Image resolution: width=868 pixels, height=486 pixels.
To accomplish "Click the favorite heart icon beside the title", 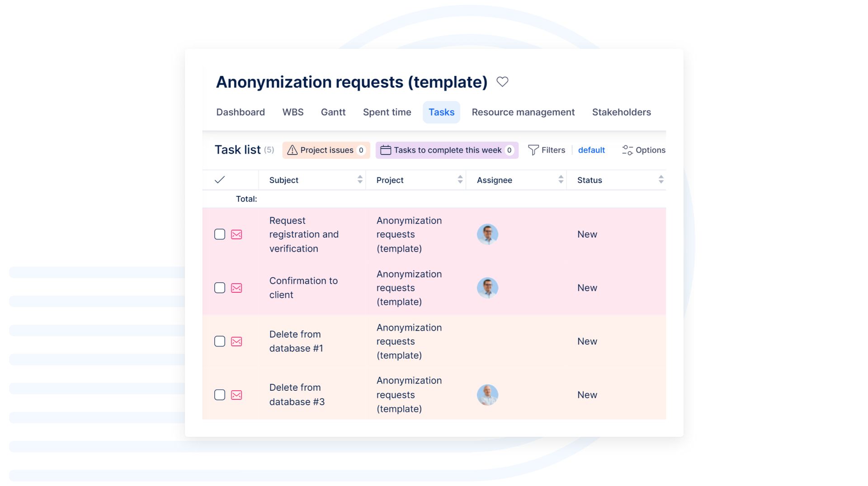I will [x=502, y=82].
